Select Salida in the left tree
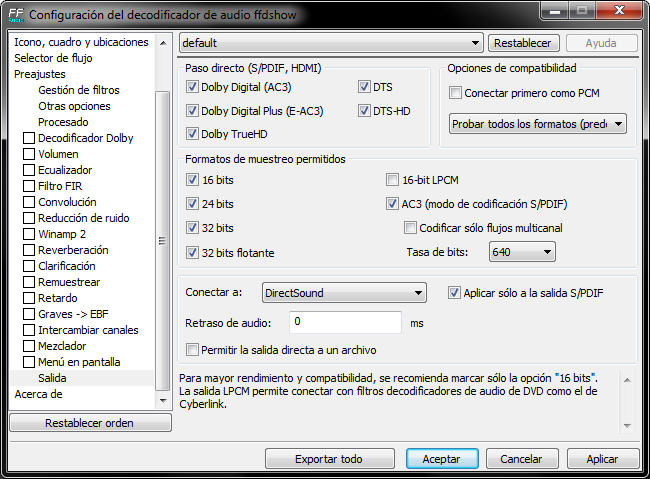The image size is (650, 479). click(52, 378)
